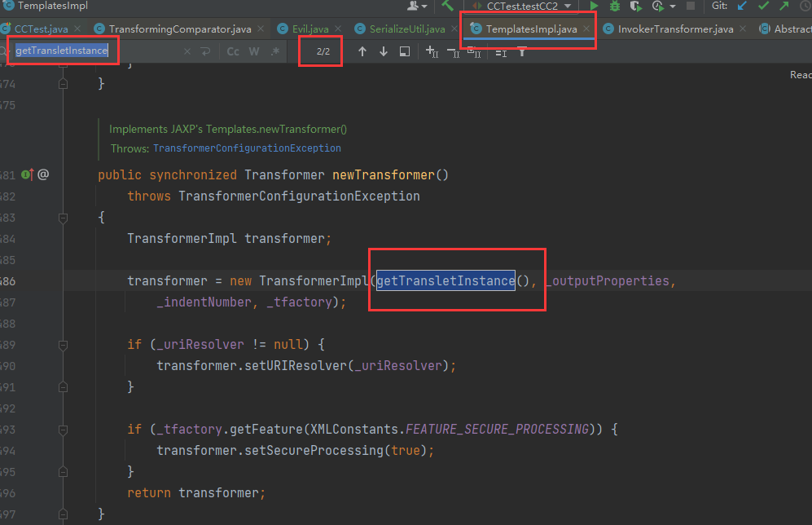
Task: Click the newTransformer method name
Action: coord(384,175)
